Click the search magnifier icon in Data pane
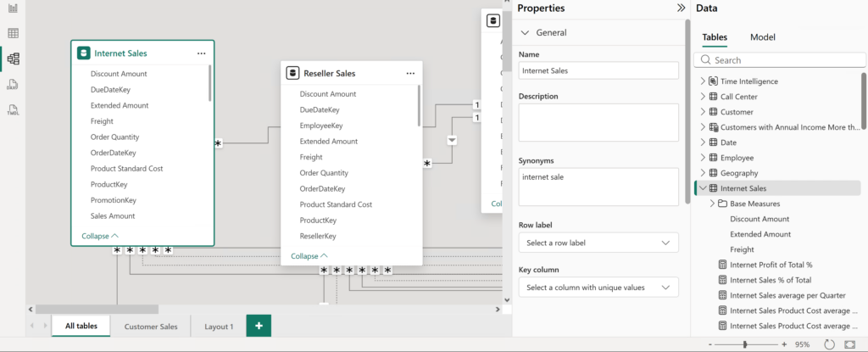868x352 pixels. point(705,60)
